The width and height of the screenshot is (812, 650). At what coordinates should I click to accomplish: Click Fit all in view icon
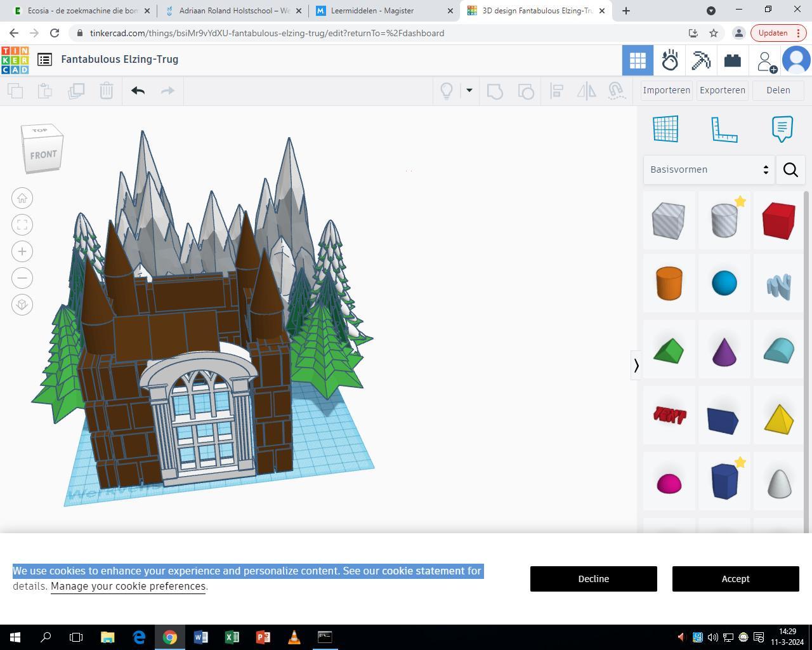tap(22, 225)
